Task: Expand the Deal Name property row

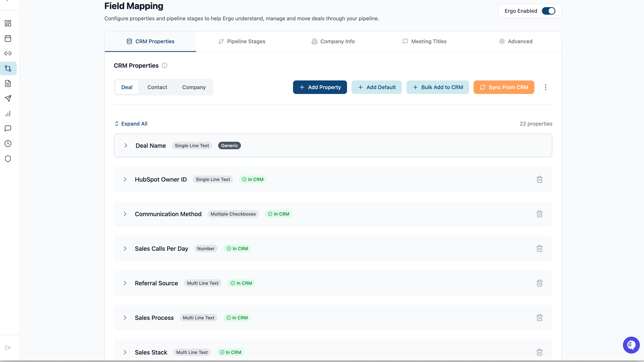Action: click(126, 146)
